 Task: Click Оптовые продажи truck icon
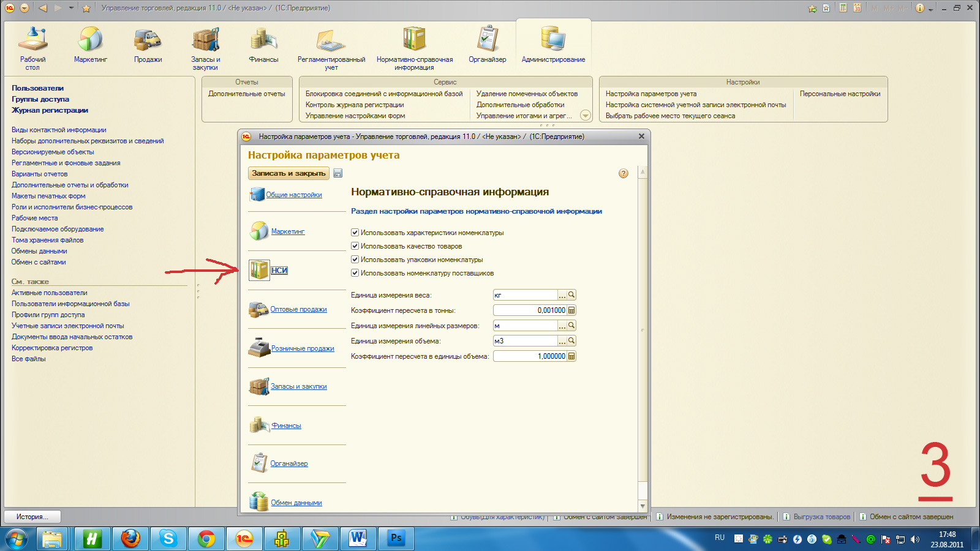coord(258,309)
